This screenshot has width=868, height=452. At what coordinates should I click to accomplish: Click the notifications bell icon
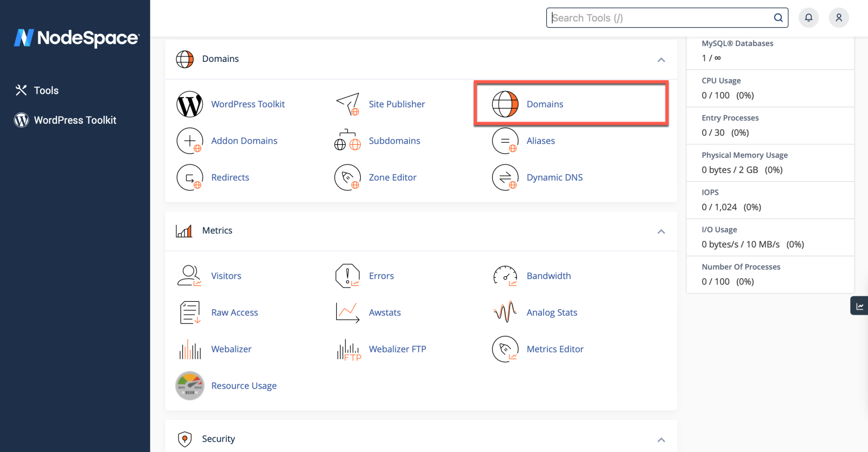click(x=808, y=18)
